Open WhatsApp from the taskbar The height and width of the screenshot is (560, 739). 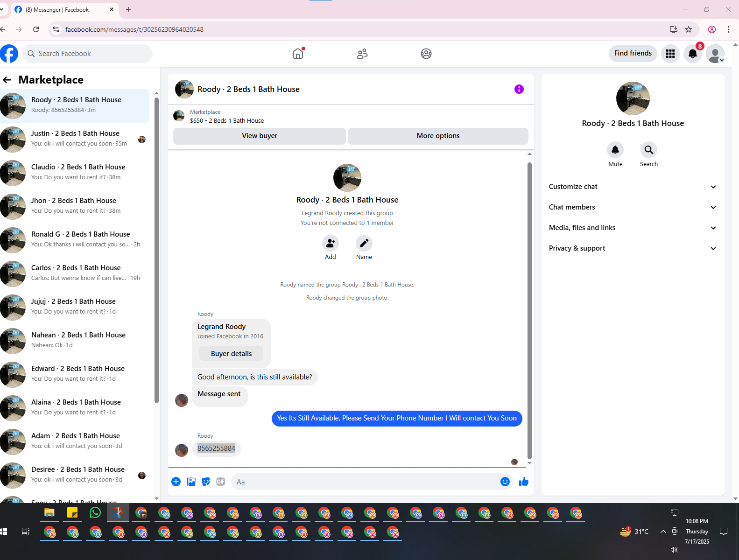95,513
